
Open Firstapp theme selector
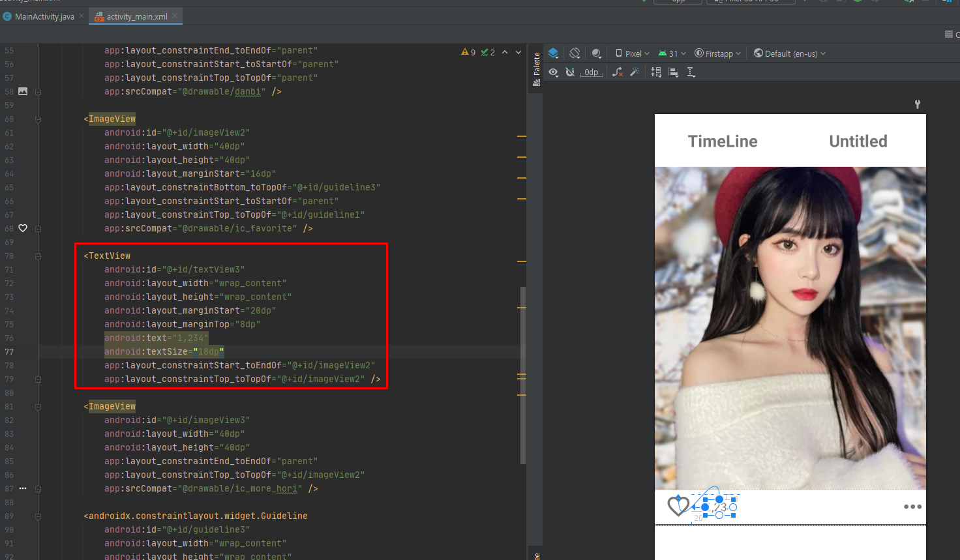pyautogui.click(x=718, y=53)
